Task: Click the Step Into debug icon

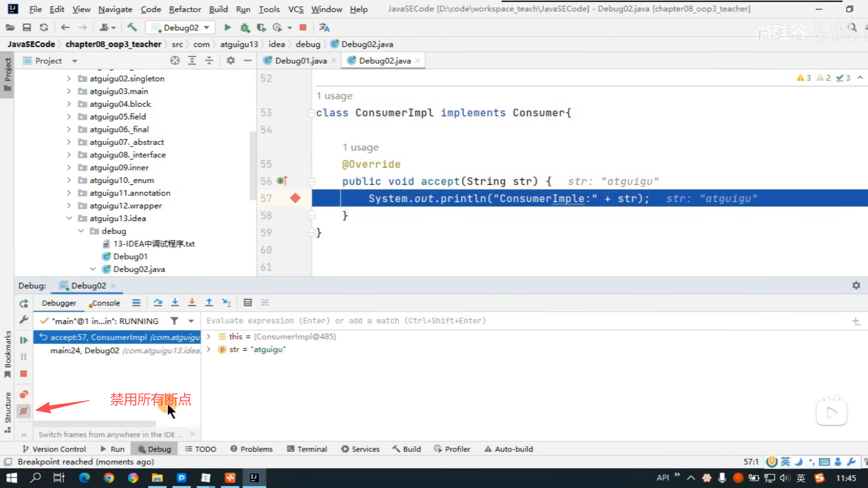Action: [175, 303]
